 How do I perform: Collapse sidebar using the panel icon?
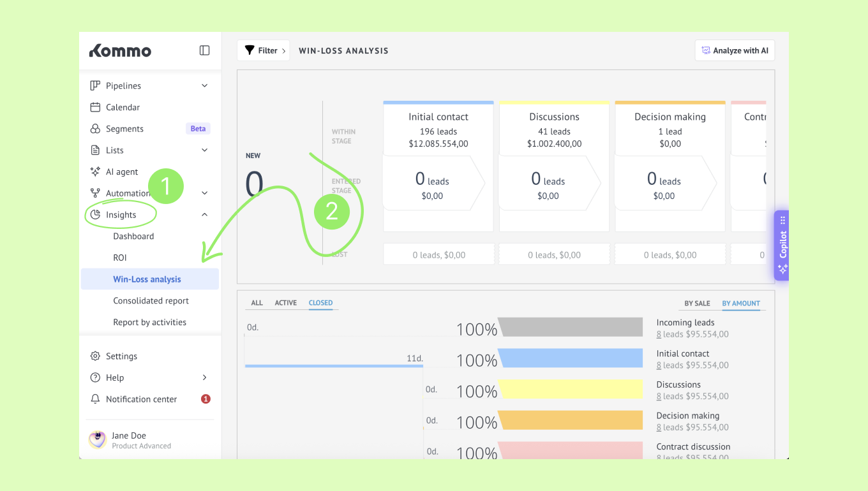[204, 50]
